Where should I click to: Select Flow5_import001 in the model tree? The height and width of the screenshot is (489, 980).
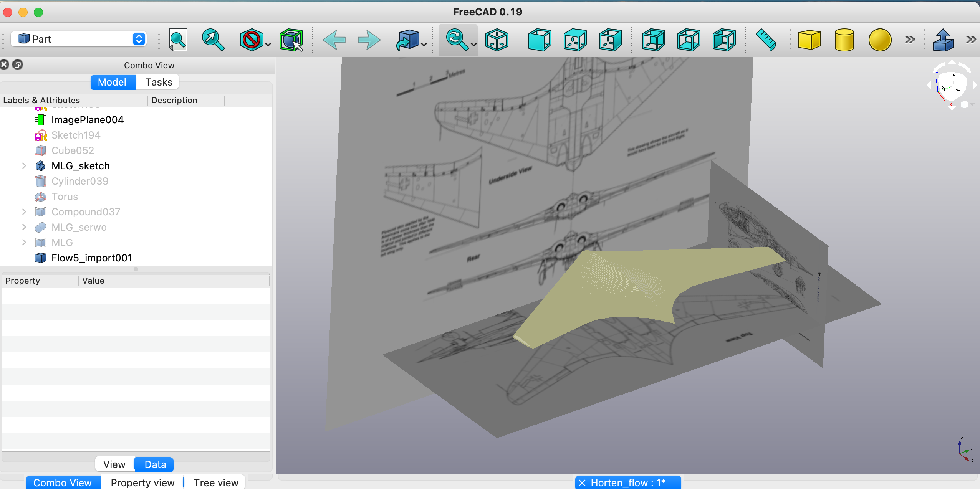(x=91, y=258)
